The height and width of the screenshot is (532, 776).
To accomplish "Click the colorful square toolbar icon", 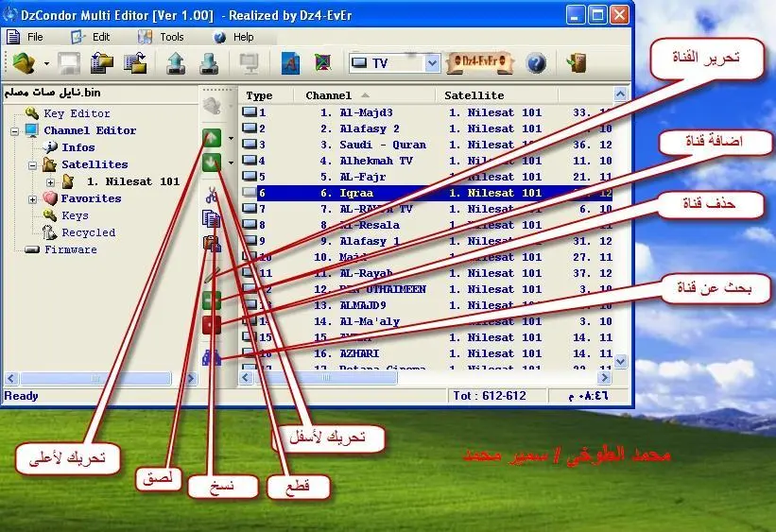I will coord(322,63).
